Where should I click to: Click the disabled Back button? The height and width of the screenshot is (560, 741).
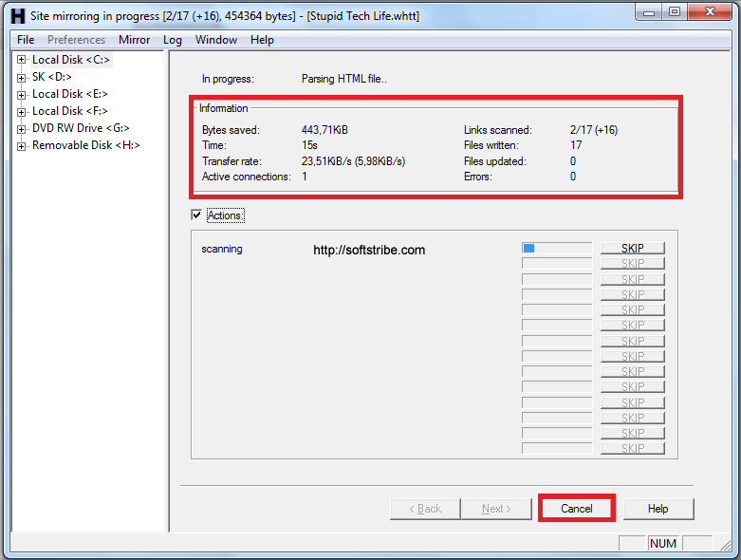click(425, 509)
